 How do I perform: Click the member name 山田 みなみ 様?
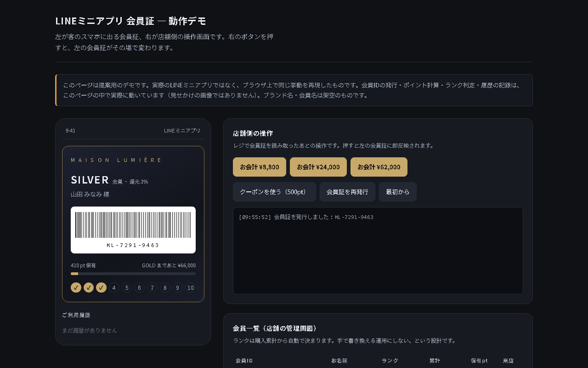[90, 194]
